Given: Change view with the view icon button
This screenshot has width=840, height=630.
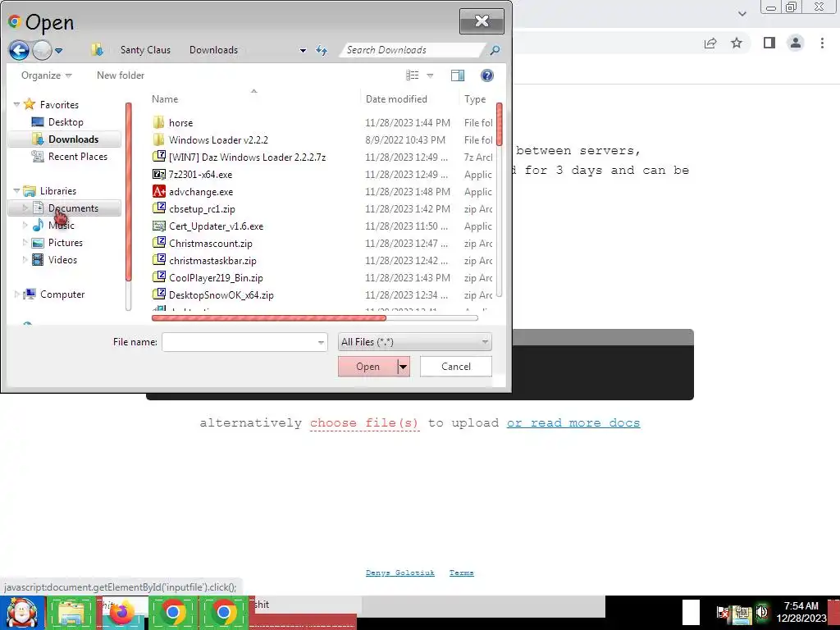Looking at the screenshot, I should 412,75.
